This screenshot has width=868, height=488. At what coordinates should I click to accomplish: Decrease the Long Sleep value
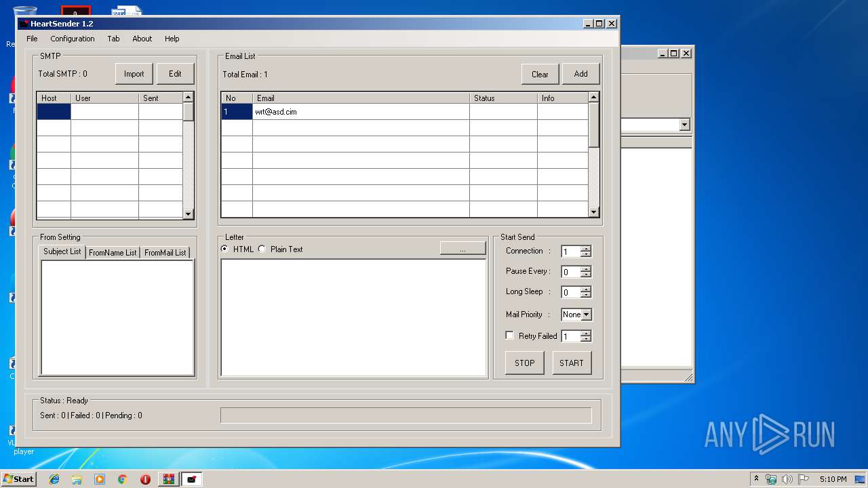click(x=586, y=295)
